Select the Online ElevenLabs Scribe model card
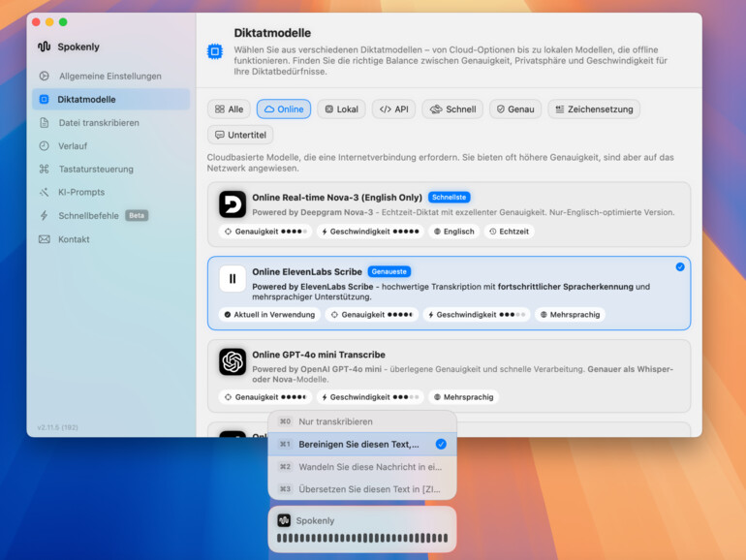This screenshot has height=560, width=746. pos(450,294)
